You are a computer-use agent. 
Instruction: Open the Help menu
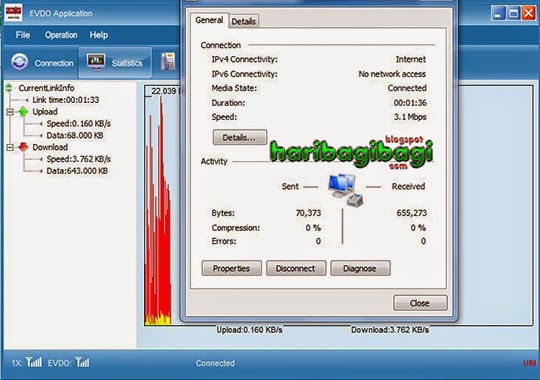99,35
